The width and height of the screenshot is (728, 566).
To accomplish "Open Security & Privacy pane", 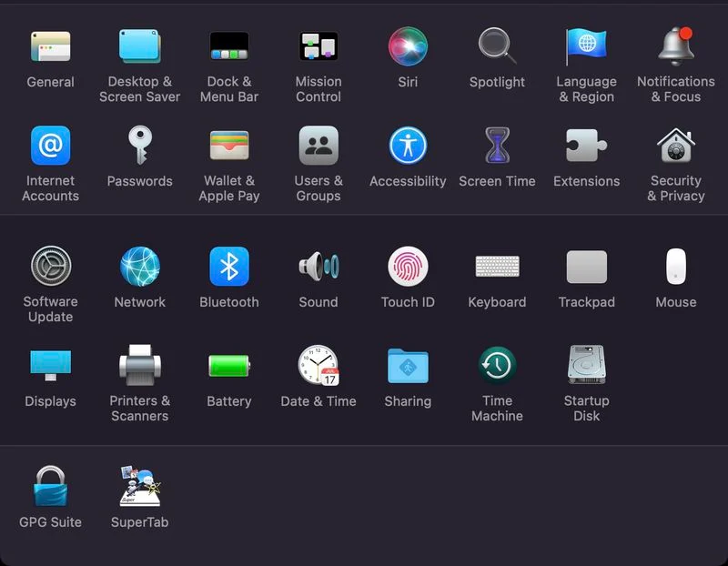I will 676,146.
